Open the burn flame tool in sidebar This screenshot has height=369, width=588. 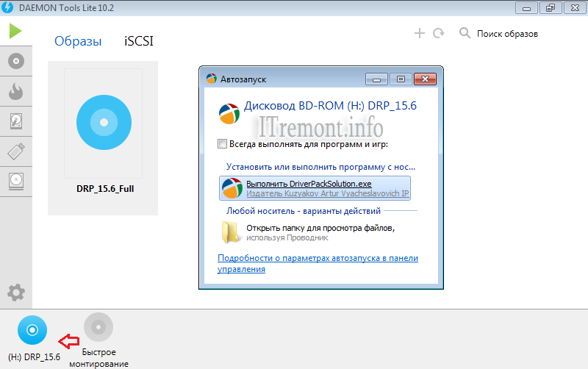pyautogui.click(x=15, y=91)
